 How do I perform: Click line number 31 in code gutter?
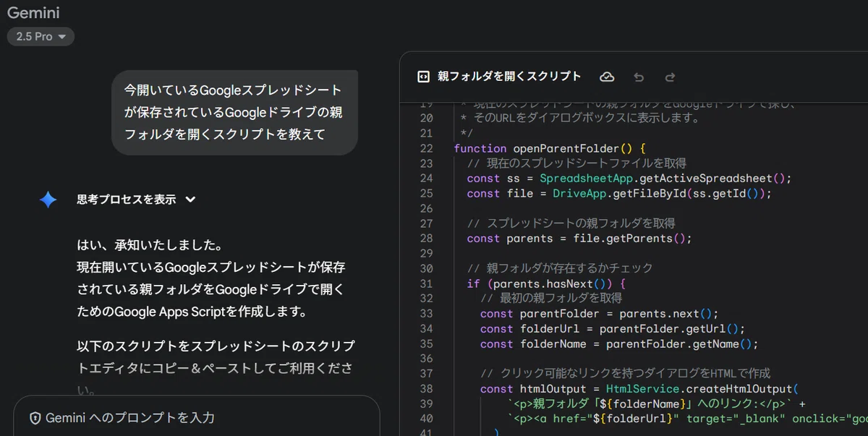point(425,283)
